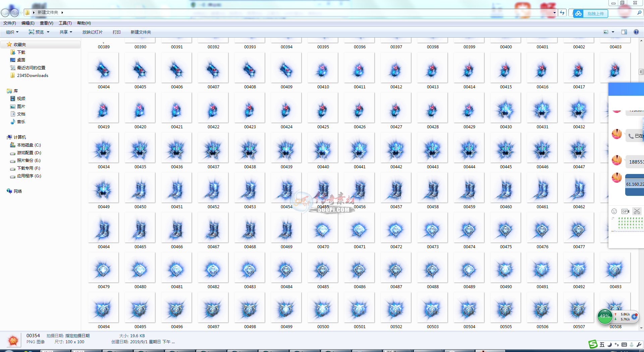Image resolution: width=644 pixels, height=352 pixels.
Task: Open the view options dropdown arrow
Action: point(613,32)
